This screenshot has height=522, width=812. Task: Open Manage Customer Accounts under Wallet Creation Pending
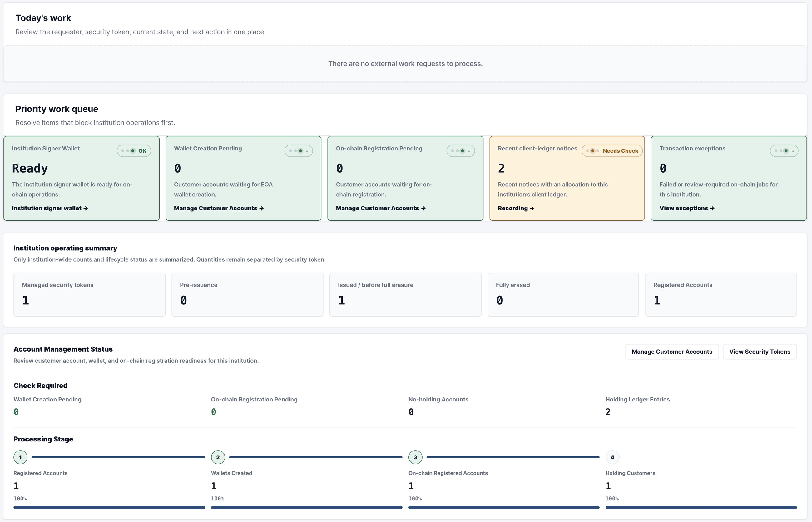pyautogui.click(x=219, y=208)
